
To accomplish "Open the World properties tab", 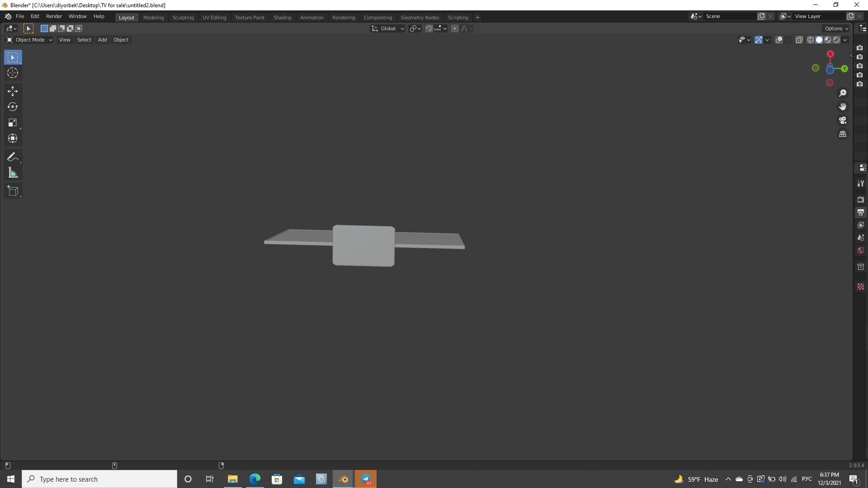I will click(860, 250).
